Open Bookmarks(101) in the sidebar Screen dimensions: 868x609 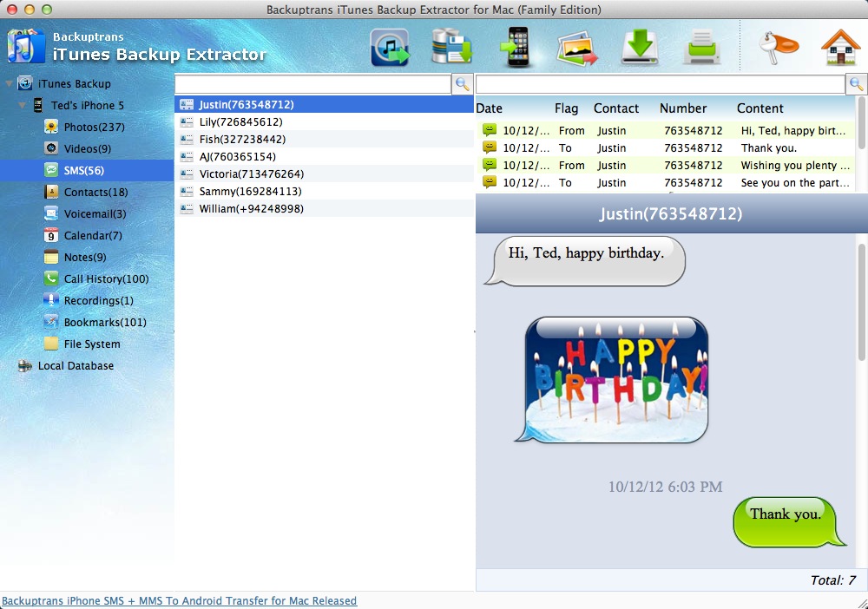105,322
